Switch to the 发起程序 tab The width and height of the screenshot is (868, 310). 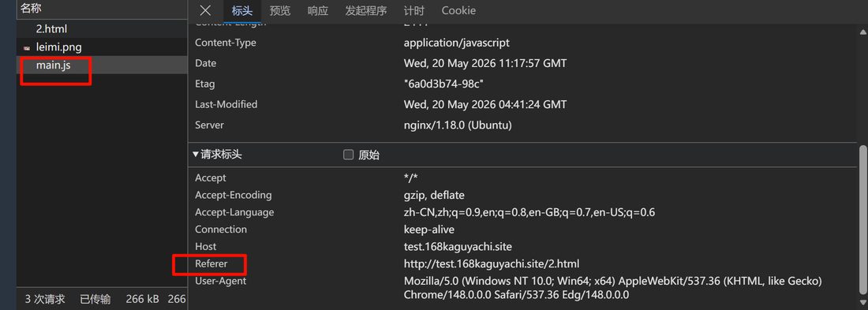pos(366,10)
